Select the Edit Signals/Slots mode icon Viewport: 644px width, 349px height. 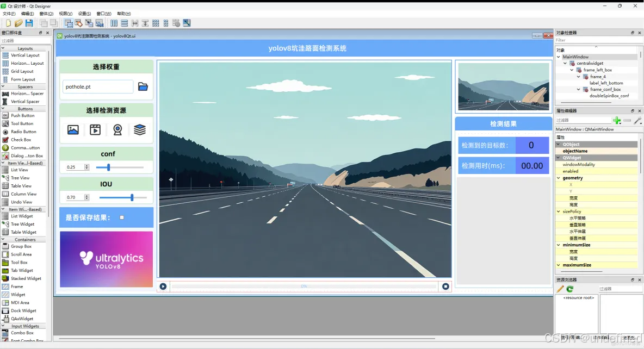[x=79, y=23]
